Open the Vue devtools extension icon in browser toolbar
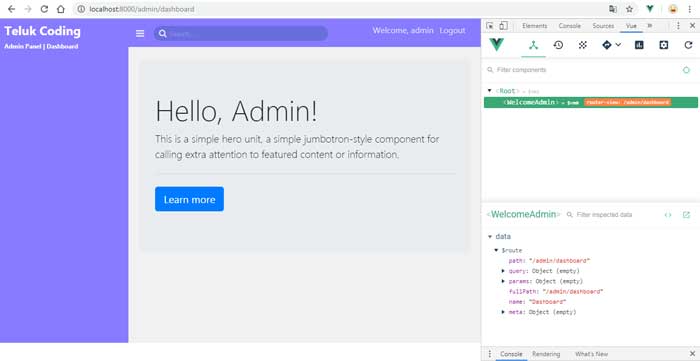Viewport: 700px width, 361px height. tap(650, 9)
